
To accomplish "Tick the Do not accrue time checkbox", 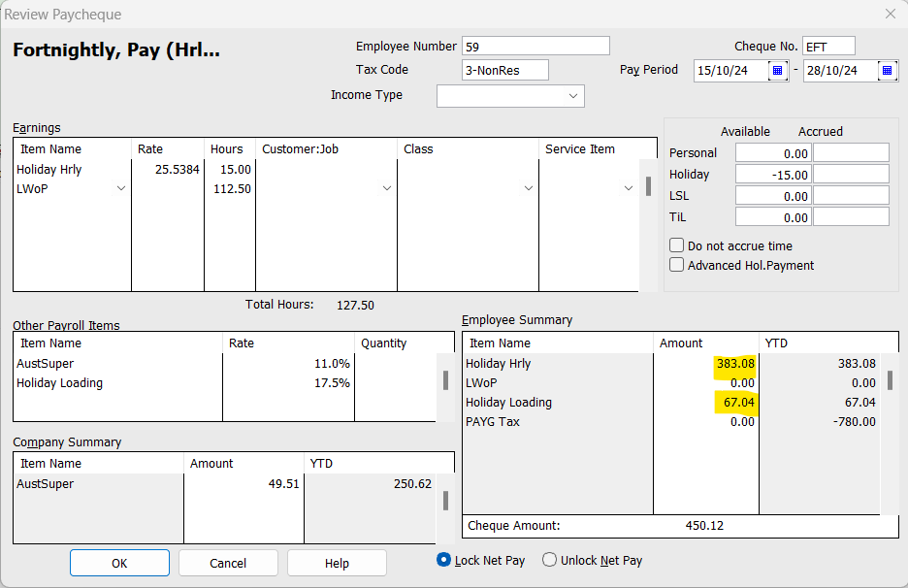I will tap(676, 245).
